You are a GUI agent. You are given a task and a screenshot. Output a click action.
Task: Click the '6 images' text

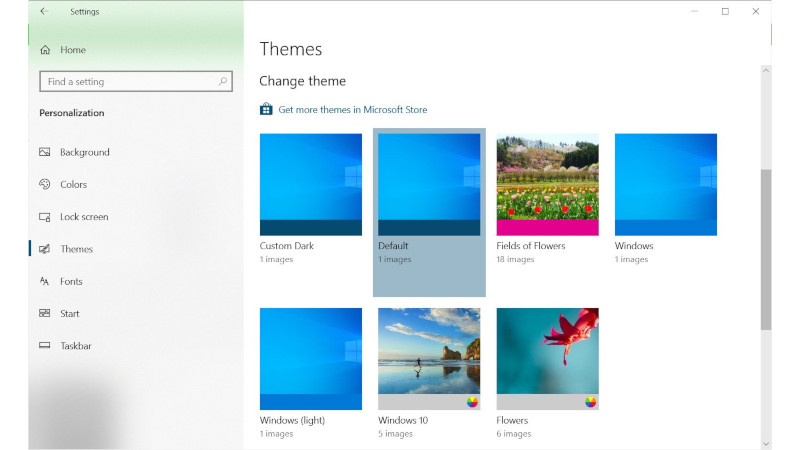point(514,434)
